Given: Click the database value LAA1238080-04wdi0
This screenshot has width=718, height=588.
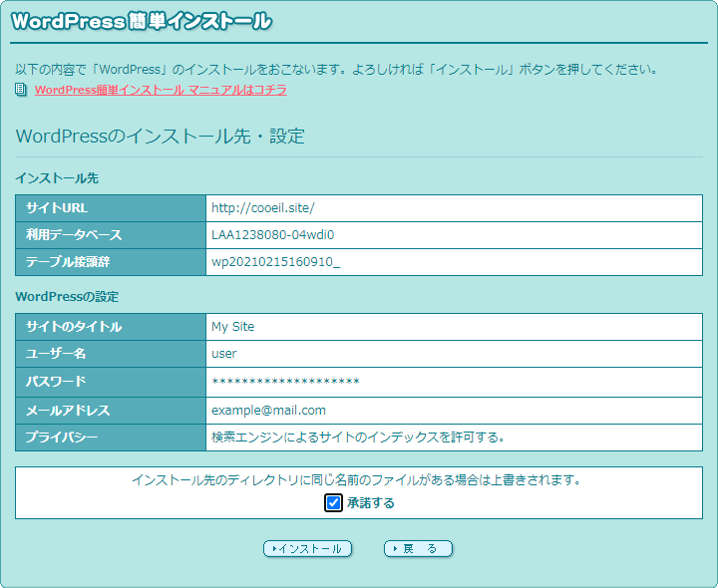Looking at the screenshot, I should (272, 235).
